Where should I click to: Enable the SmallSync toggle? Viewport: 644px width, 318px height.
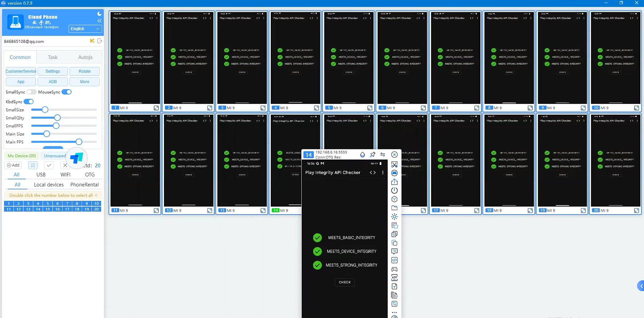click(32, 92)
